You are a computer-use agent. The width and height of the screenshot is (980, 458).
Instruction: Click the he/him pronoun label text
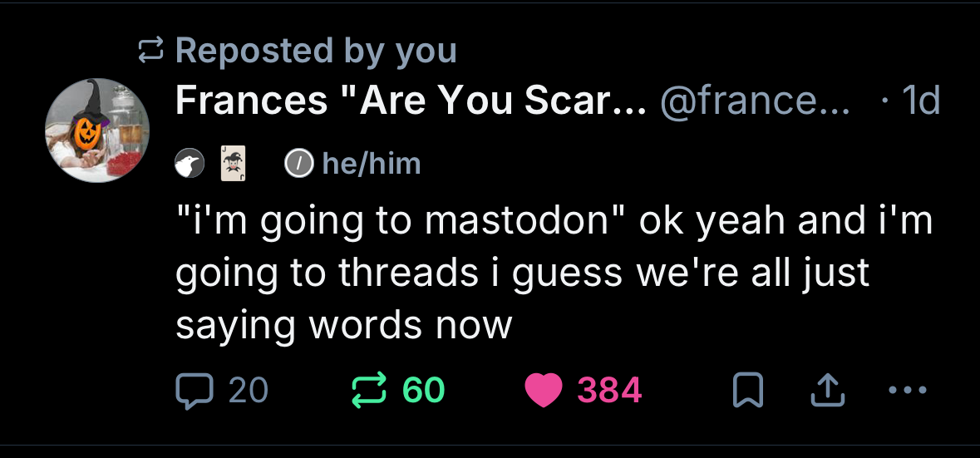370,164
